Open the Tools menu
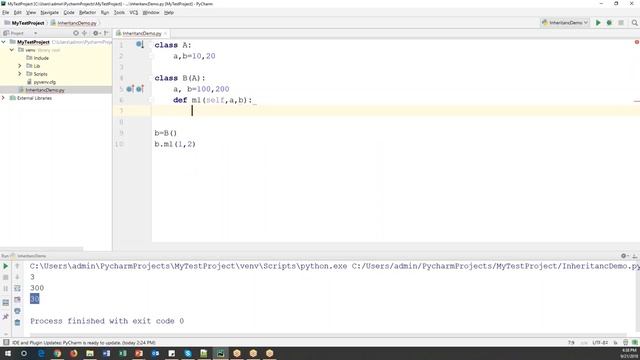The height and width of the screenshot is (360, 640). click(119, 13)
